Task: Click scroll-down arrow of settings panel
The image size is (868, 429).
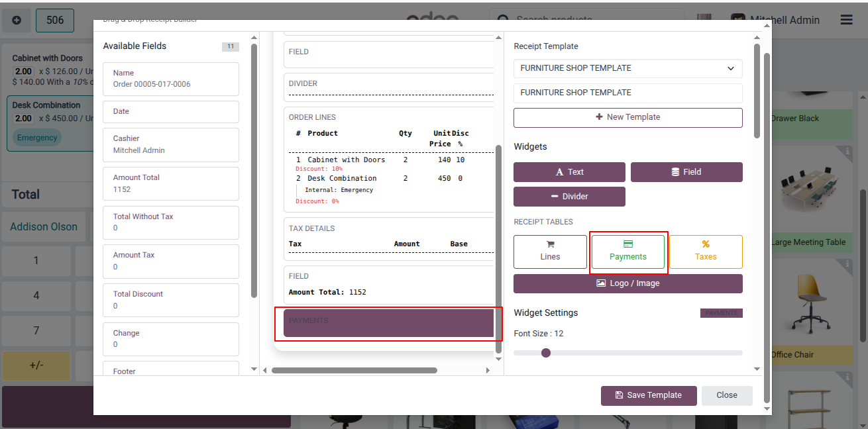Action: [757, 368]
